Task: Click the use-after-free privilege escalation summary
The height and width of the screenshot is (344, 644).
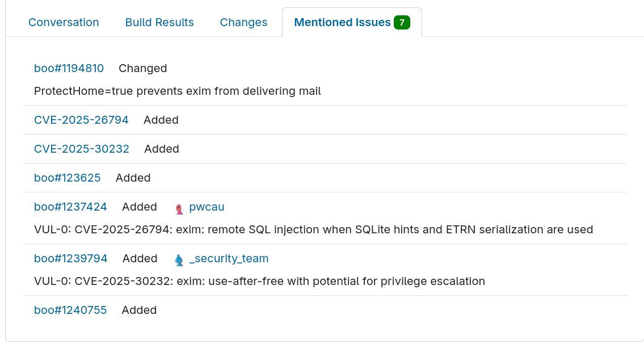Action: pos(259,281)
